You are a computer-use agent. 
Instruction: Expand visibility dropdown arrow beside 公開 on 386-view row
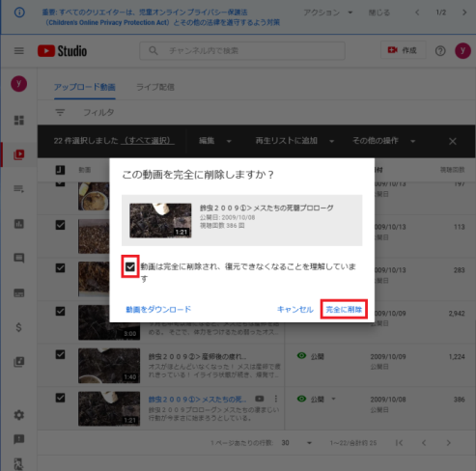pyautogui.click(x=333, y=399)
